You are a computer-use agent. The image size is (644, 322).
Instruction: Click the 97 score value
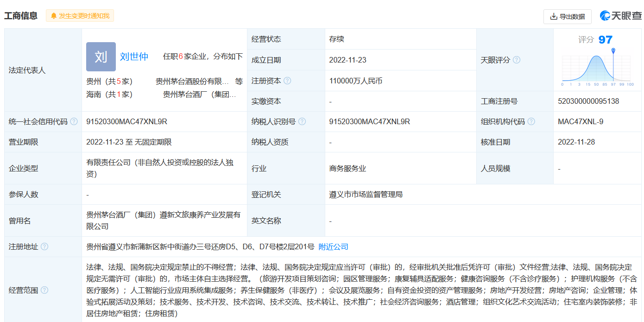tap(605, 40)
